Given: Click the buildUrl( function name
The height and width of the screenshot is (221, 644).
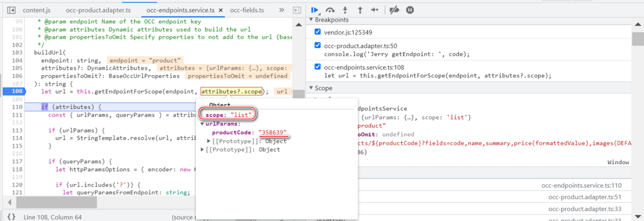Looking at the screenshot, I should 50,53.
